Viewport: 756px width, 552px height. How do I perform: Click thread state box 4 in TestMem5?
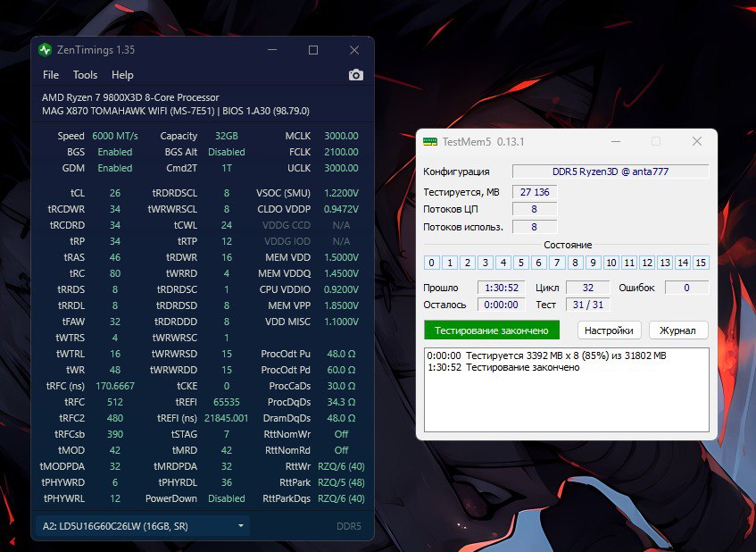pyautogui.click(x=503, y=263)
